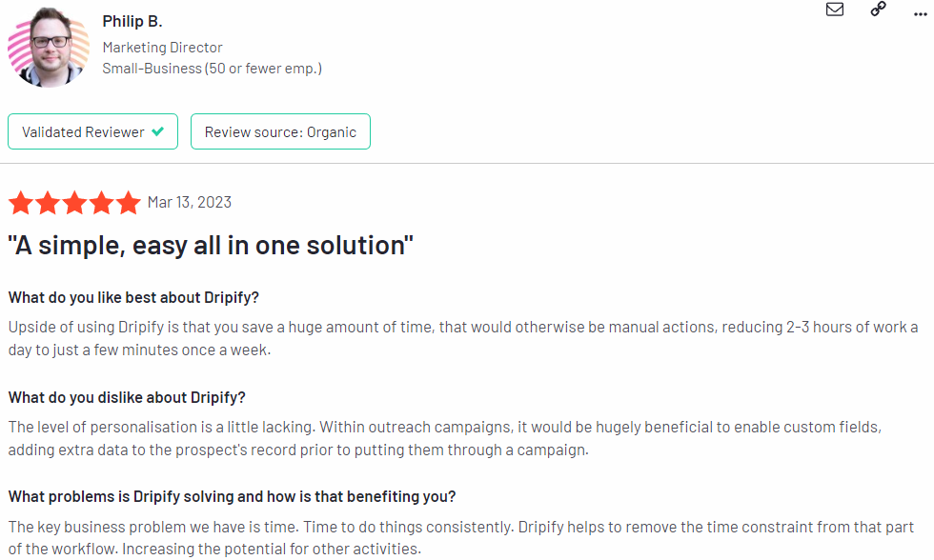Click the Marketing Director job title text
Image resolution: width=934 pixels, height=560 pixels.
(163, 47)
